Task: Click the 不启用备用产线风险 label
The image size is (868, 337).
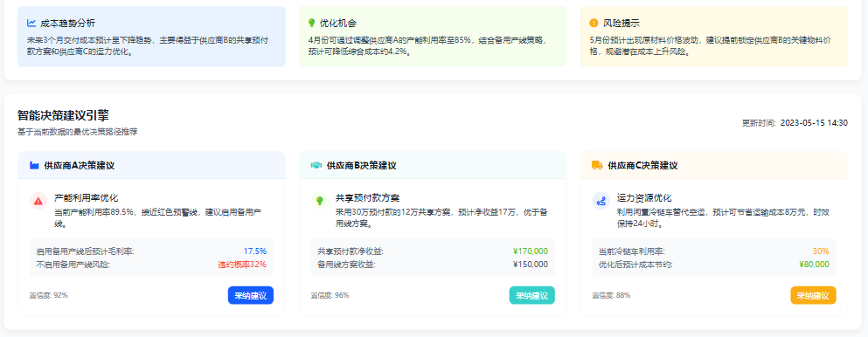Action: pyautogui.click(x=73, y=264)
